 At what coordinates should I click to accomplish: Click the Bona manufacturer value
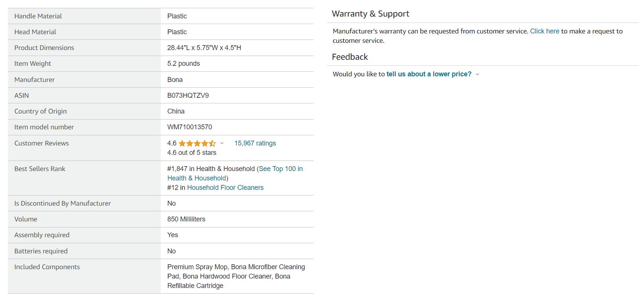click(175, 80)
